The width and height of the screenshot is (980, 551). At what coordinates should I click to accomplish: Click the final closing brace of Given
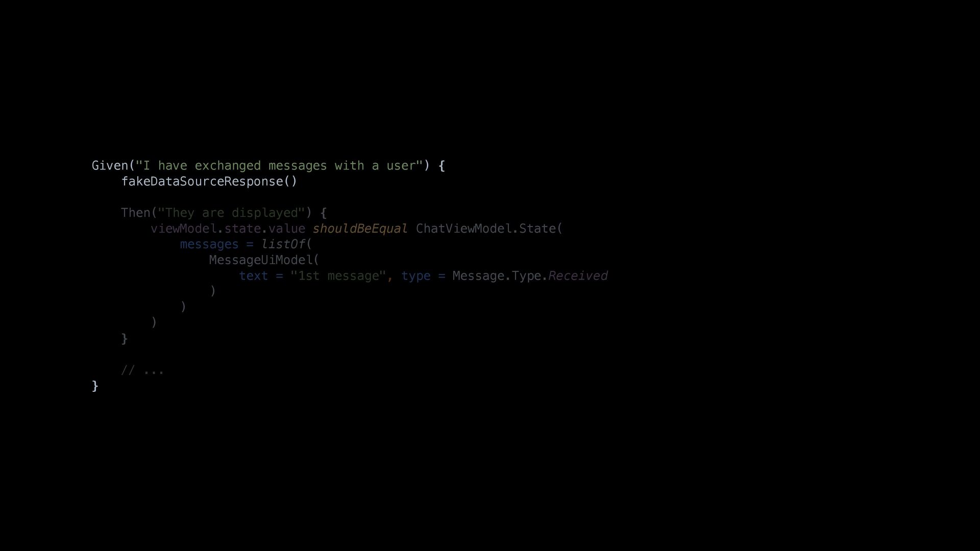pyautogui.click(x=95, y=386)
